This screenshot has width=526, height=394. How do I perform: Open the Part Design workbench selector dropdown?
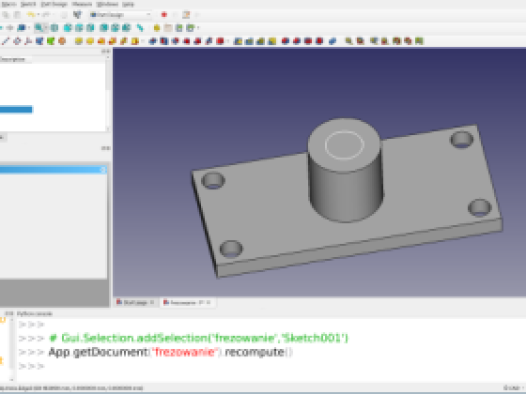(x=120, y=15)
